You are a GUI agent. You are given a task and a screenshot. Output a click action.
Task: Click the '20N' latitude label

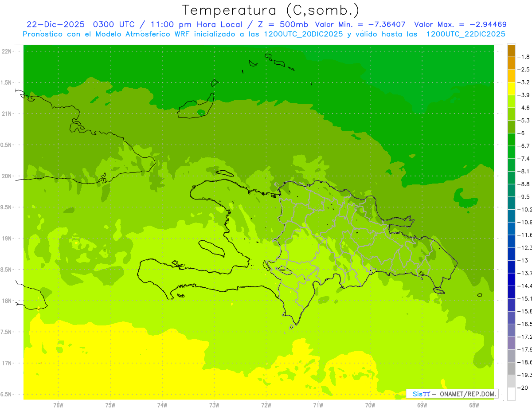[7, 176]
